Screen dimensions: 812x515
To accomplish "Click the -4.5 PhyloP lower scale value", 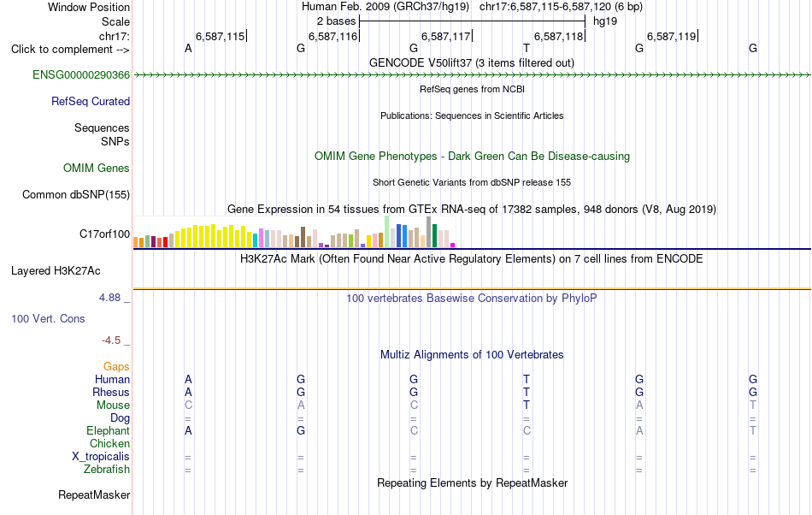I will coord(111,340).
